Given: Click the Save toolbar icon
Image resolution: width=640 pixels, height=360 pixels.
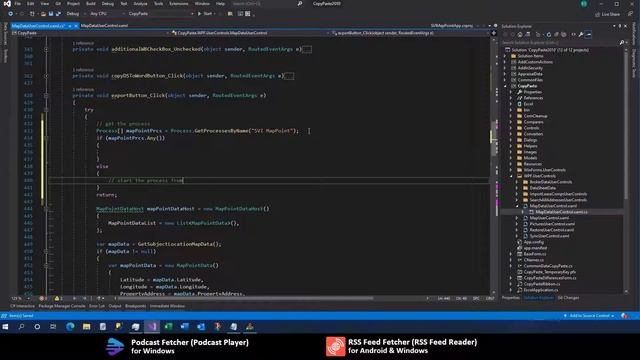Looking at the screenshot, I should [x=51, y=14].
